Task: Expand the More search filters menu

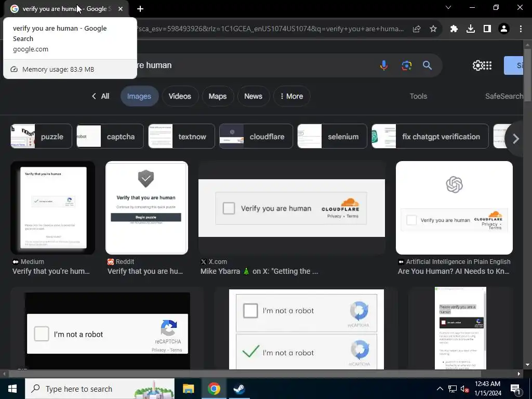Action: 292,96
